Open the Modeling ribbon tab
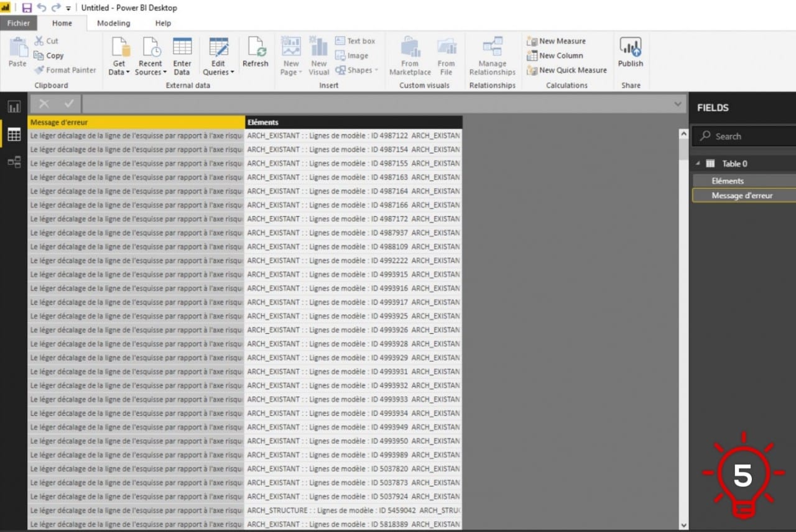 [x=114, y=23]
